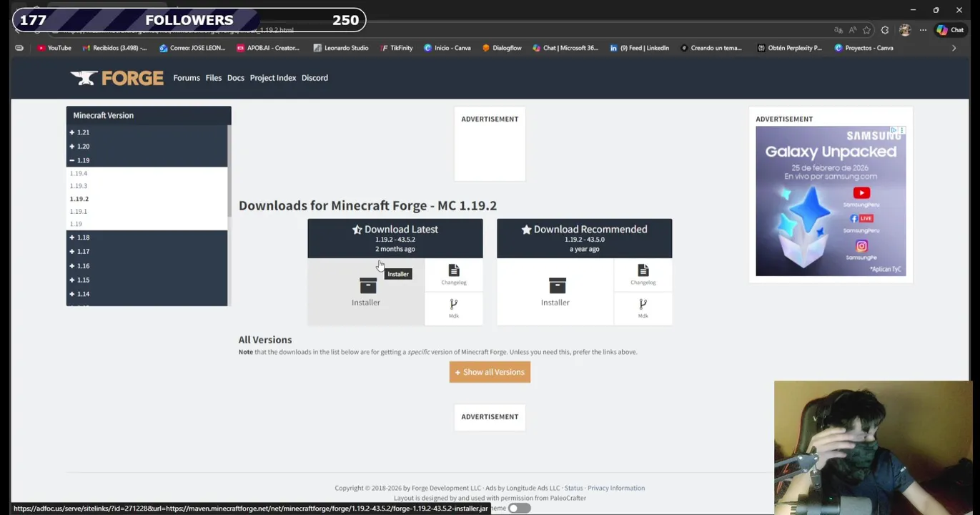Open the Correo: JOSE LEON bookmark
This screenshot has width=980, height=515.
point(192,48)
